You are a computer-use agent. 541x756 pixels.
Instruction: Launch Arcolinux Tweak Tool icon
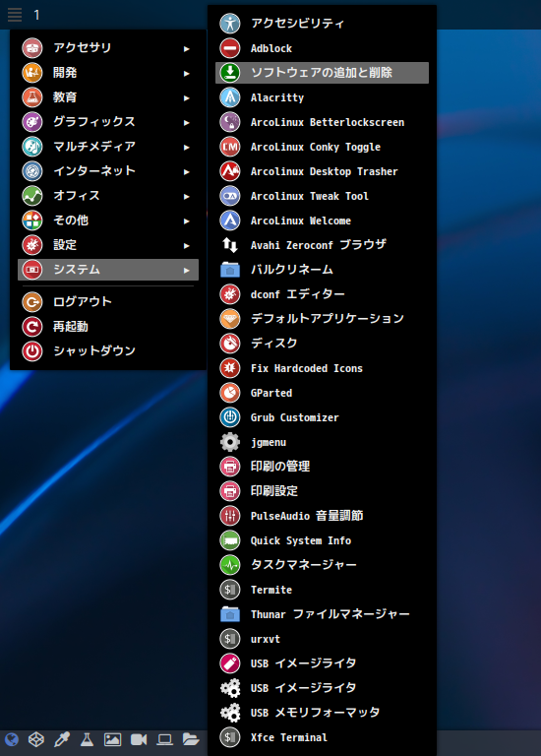[x=230, y=196]
